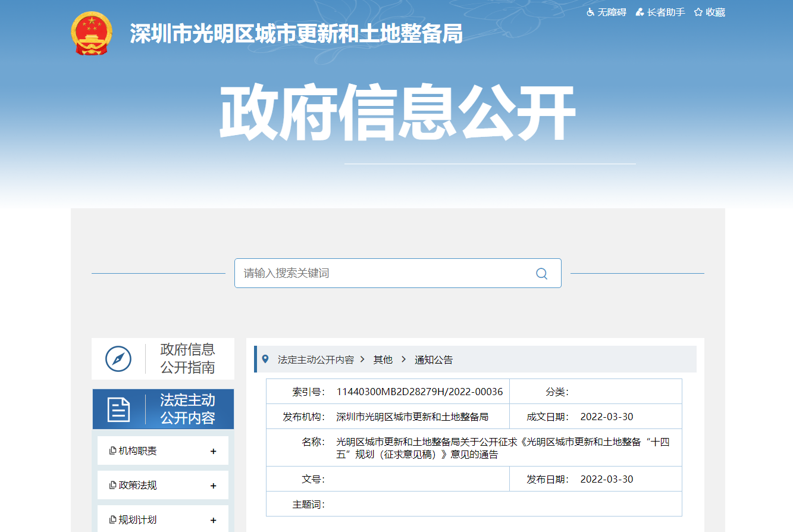The height and width of the screenshot is (532, 793).
Task: Click the magnifier search icon
Action: click(541, 273)
